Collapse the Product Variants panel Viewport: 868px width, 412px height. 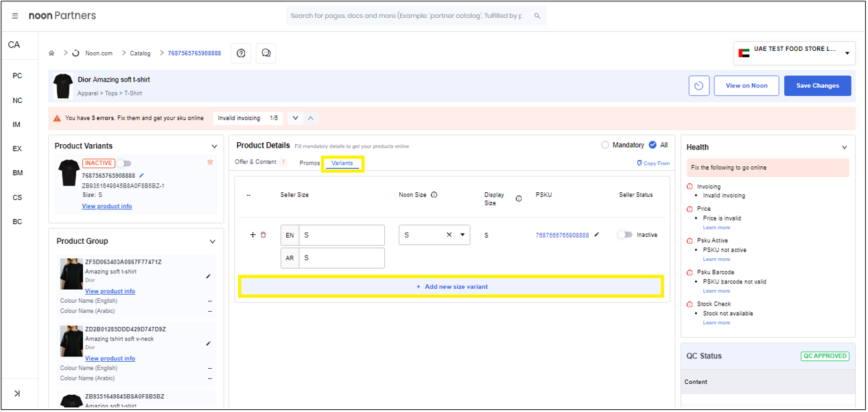213,146
